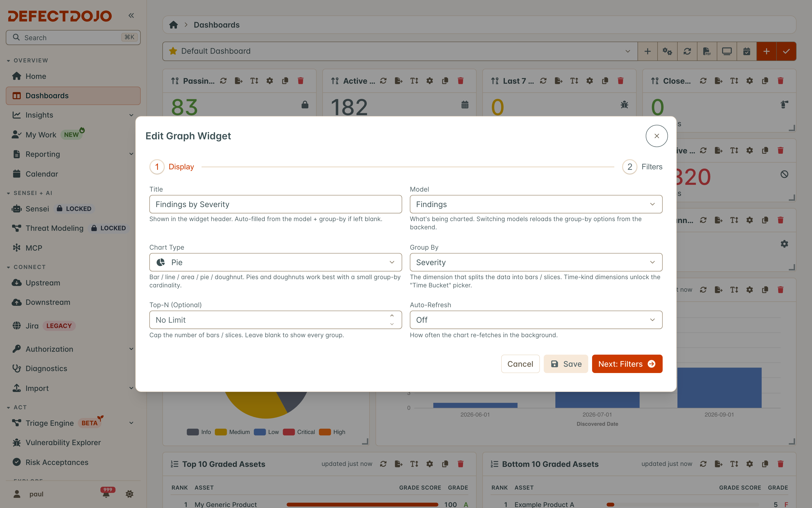812x508 pixels.
Task: Click the calendar check toolbar icon
Action: [x=746, y=51]
